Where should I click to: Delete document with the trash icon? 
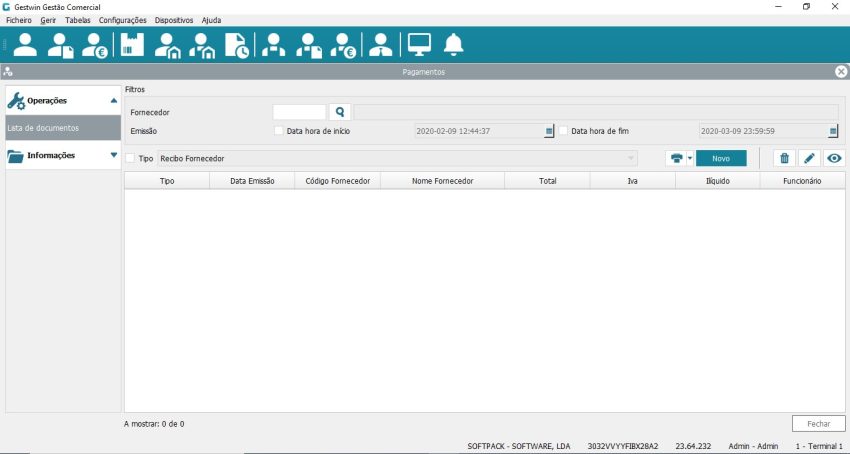pyautogui.click(x=785, y=158)
